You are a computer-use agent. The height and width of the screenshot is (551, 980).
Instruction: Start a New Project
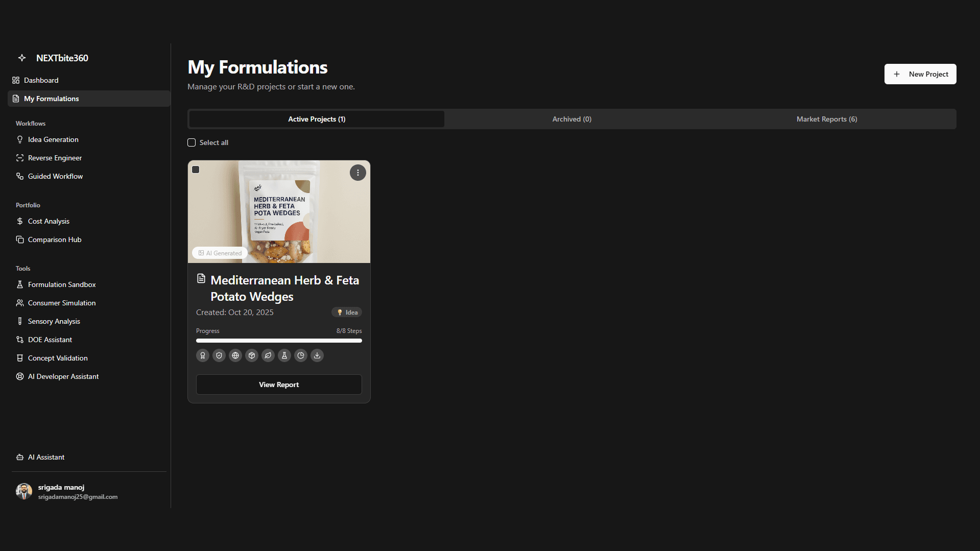point(920,74)
